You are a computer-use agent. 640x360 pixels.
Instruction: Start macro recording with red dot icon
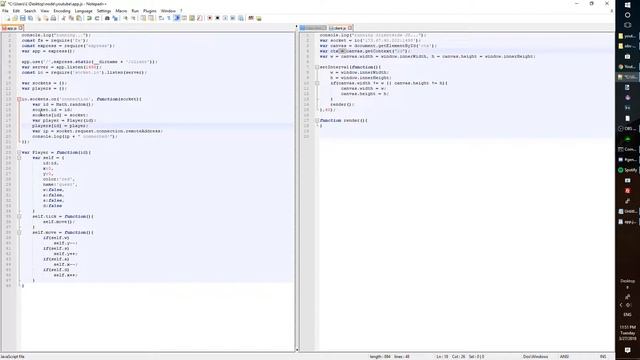click(209, 18)
